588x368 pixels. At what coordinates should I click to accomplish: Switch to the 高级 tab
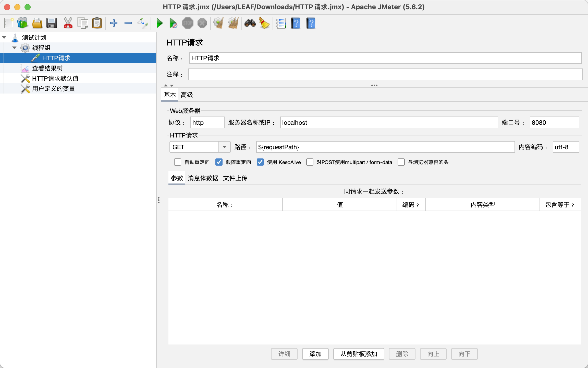pyautogui.click(x=187, y=95)
